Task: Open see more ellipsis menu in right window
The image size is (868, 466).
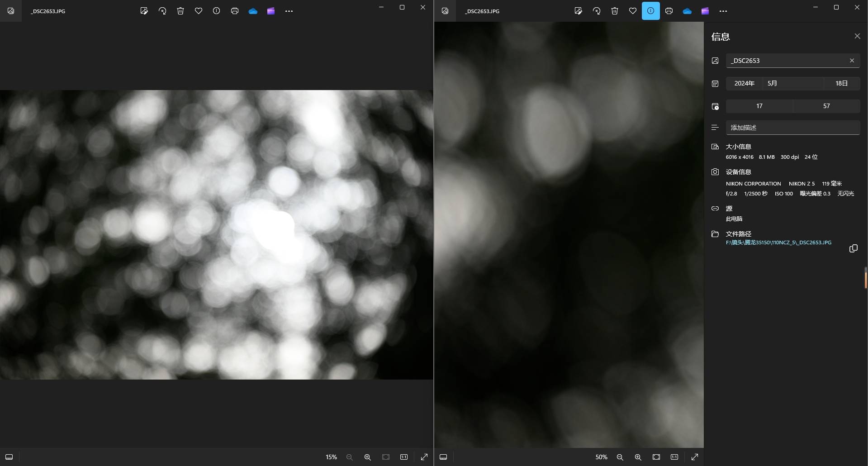Action: pos(723,11)
